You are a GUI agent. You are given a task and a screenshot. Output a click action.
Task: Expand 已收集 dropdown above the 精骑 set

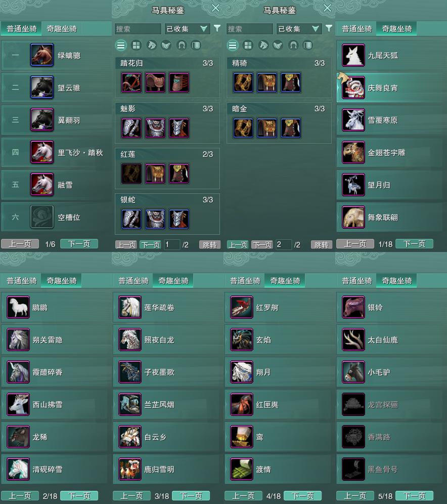point(299,29)
